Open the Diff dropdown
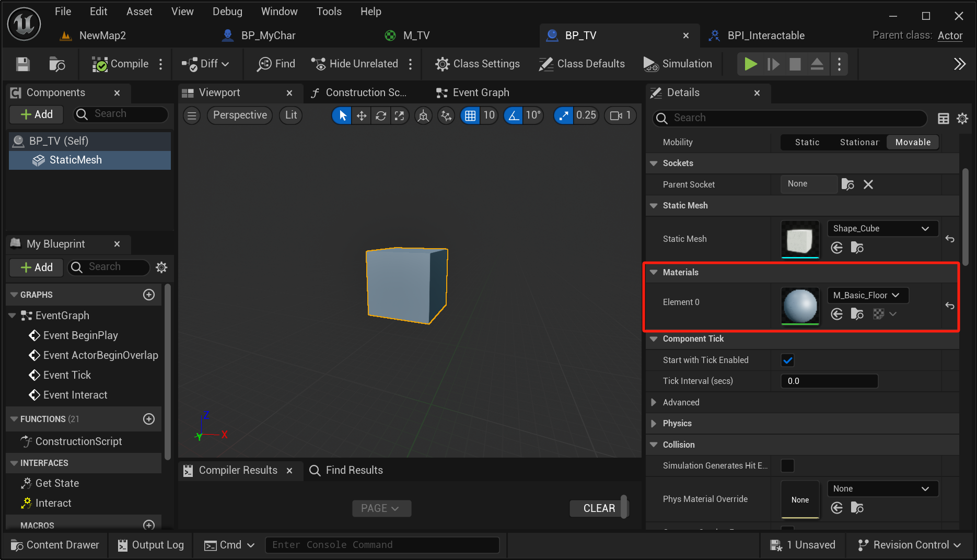The image size is (977, 560). [205, 64]
